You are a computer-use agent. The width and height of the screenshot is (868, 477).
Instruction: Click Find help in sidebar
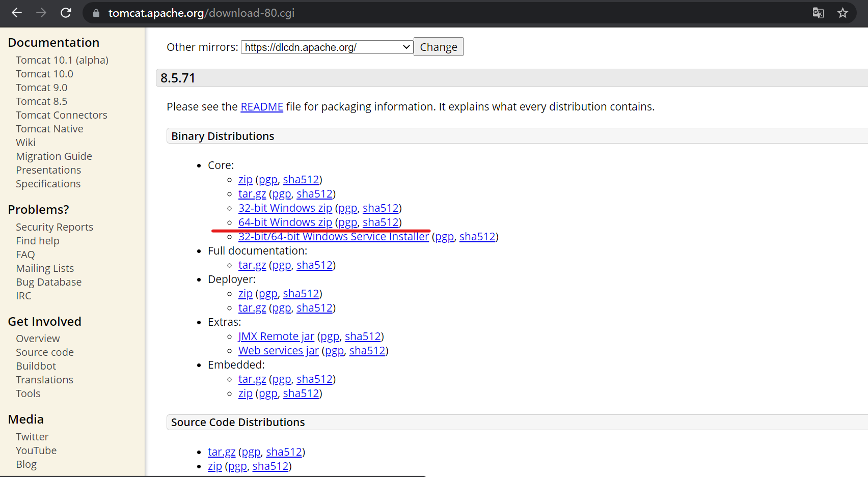click(38, 241)
